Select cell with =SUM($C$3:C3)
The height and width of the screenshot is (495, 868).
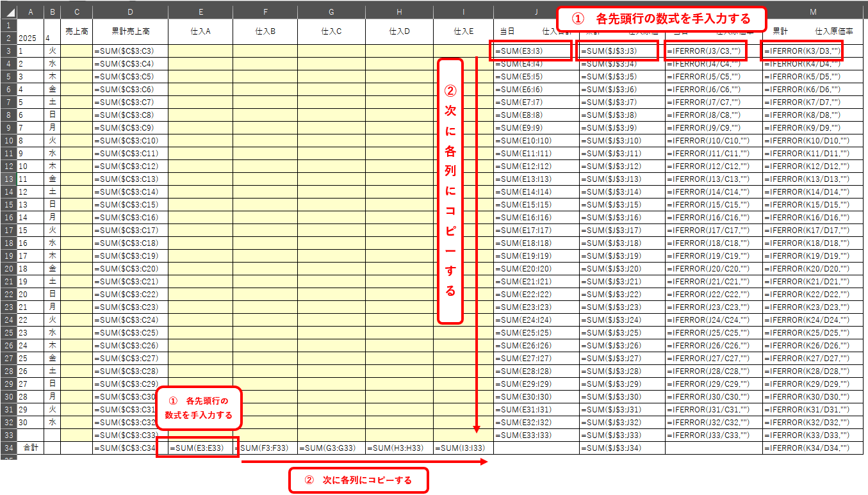point(130,51)
